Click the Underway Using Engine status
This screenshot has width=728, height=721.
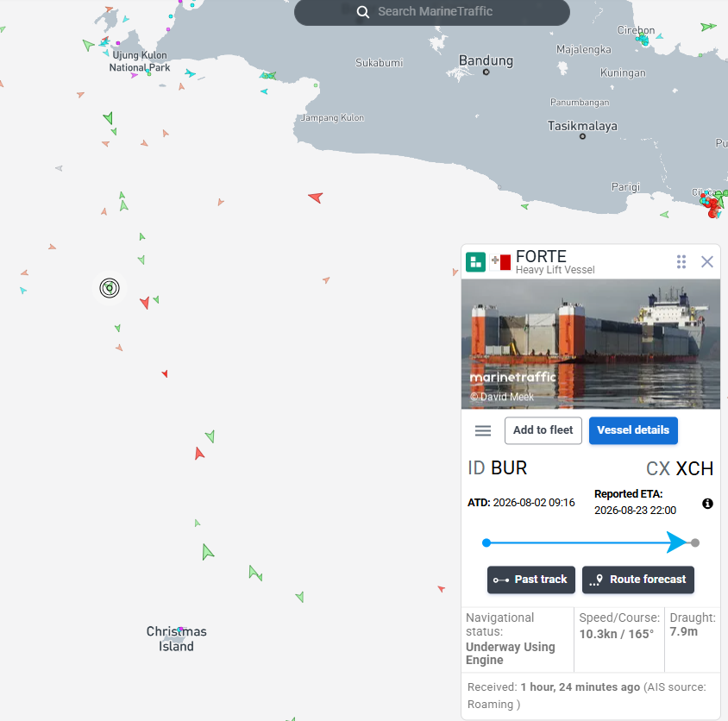click(x=511, y=653)
